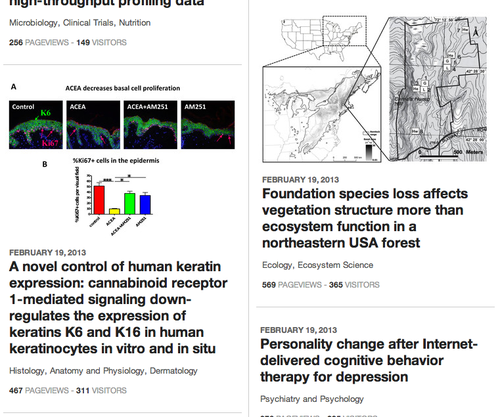Click the high-throughput profiling data article title
This screenshot has width=500, height=417.
pos(107,3)
